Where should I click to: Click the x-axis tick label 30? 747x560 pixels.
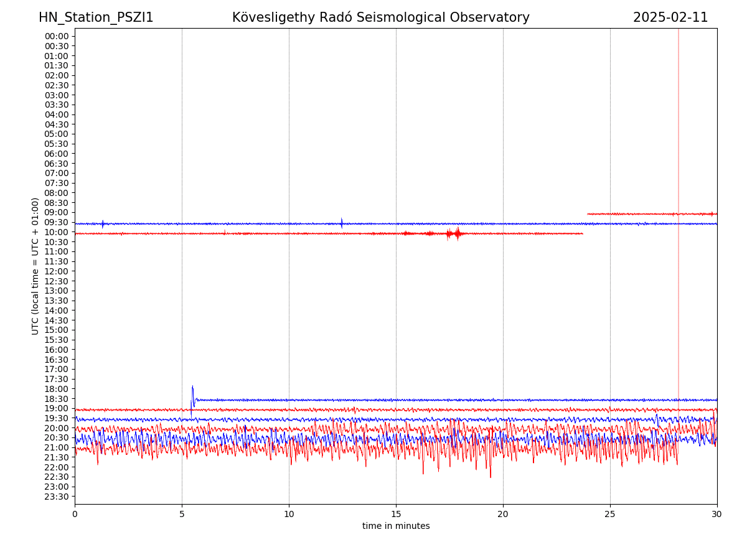tap(716, 514)
